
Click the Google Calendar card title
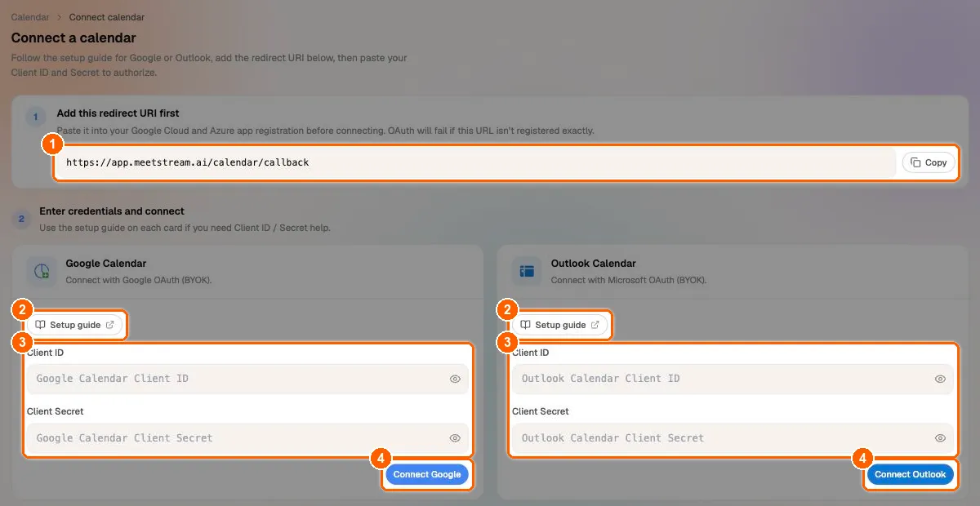tap(105, 264)
